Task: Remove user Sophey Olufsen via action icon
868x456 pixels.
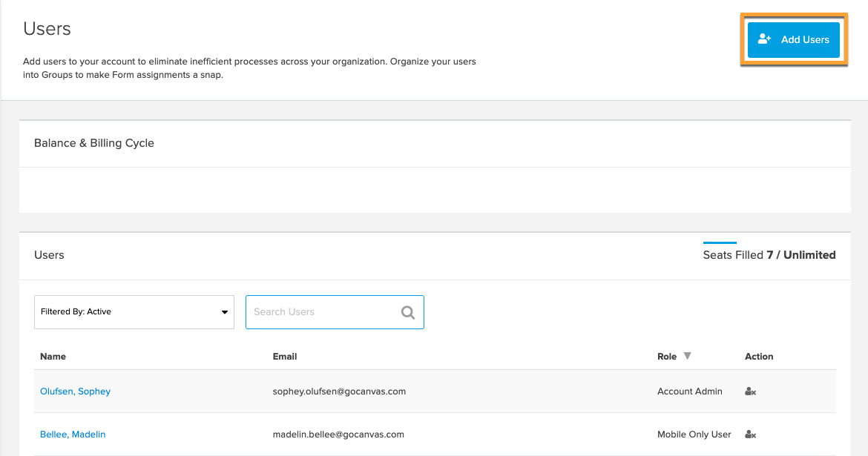Action: 750,391
